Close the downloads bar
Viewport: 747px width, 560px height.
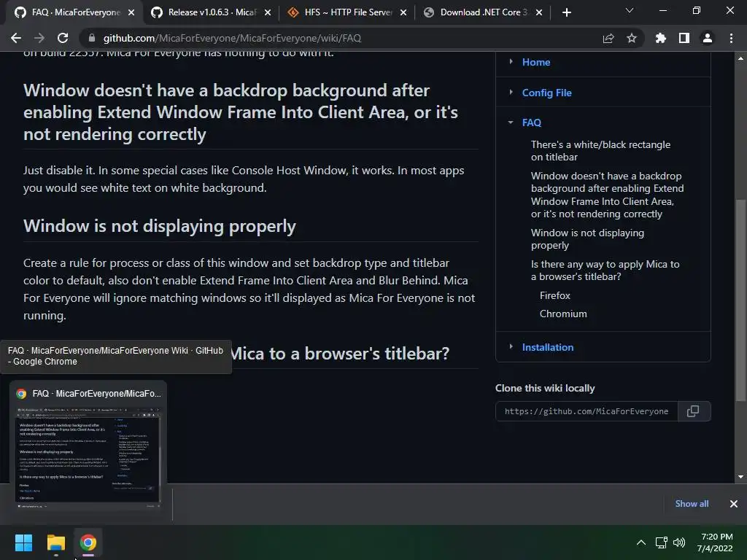point(734,503)
